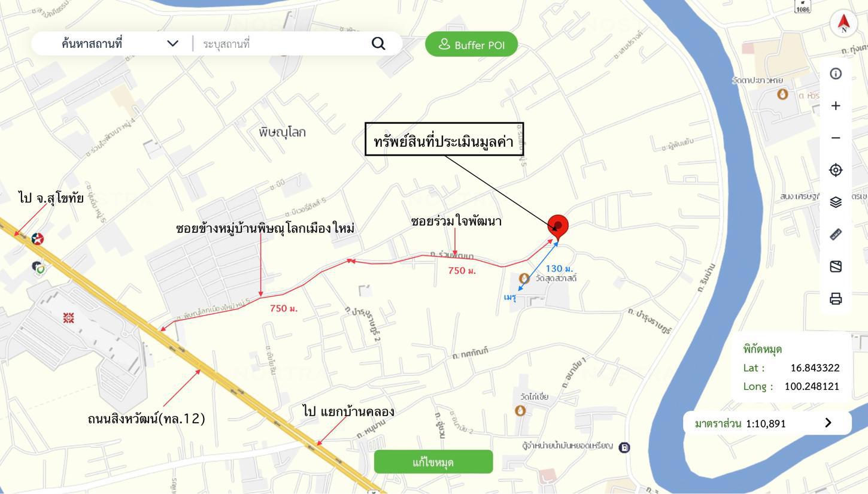Viewport: 868px width, 494px height.
Task: Click the วัดสุดสวาสดิ์ temple POI icon
Action: tap(524, 278)
